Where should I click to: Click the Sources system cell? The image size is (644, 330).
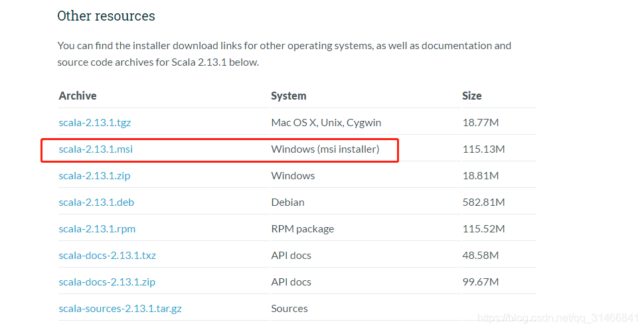click(x=289, y=309)
